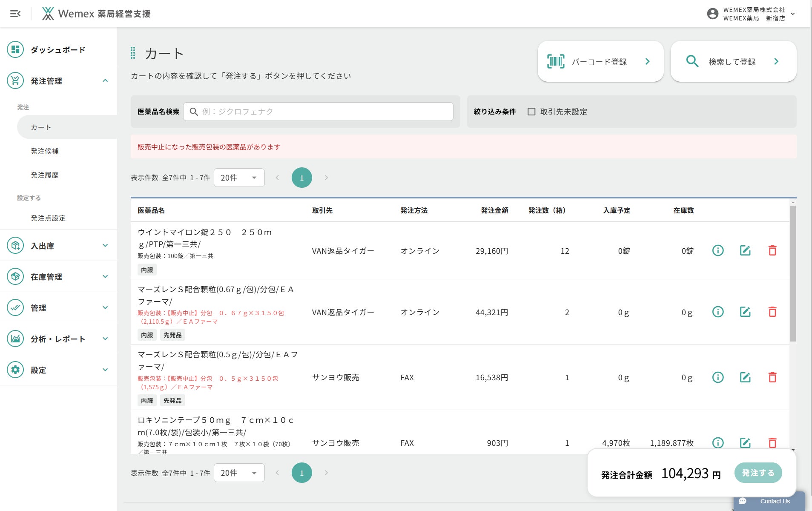Click the 分析・レポート chart icon
812x511 pixels.
(x=15, y=339)
